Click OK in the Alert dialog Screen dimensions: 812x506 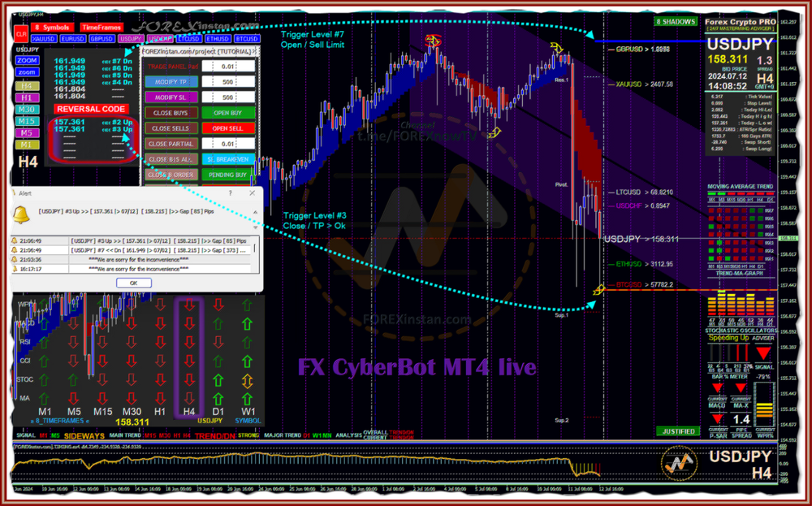[134, 283]
